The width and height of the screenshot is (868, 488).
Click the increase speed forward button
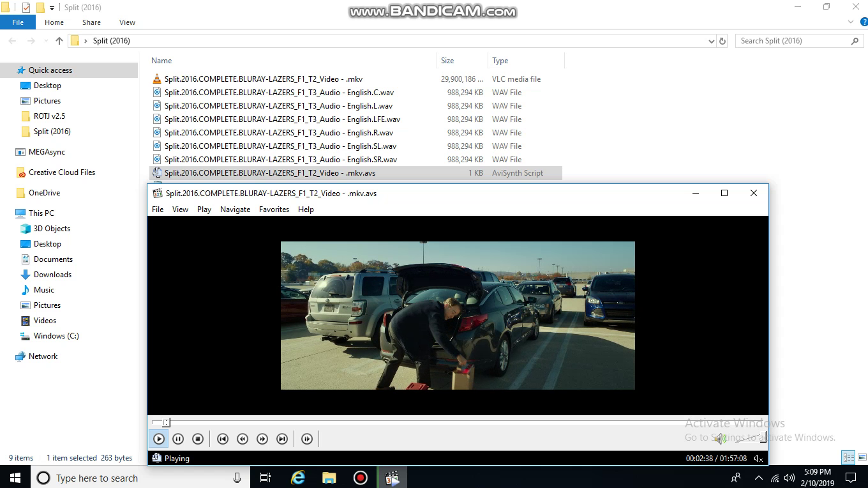pos(262,439)
